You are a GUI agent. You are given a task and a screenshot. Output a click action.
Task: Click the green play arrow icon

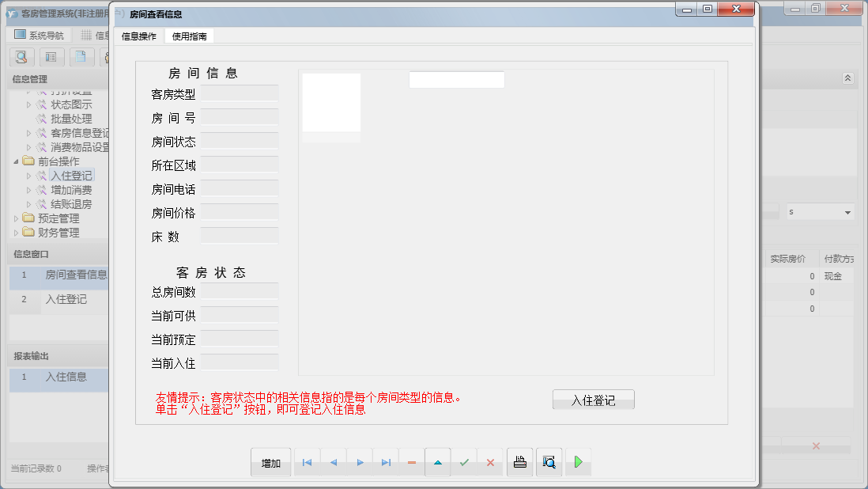[579, 462]
